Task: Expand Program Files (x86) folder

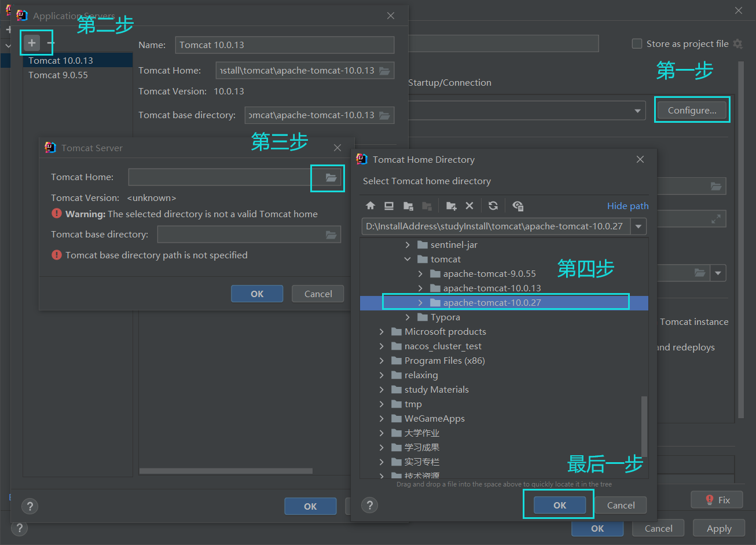Action: (381, 361)
